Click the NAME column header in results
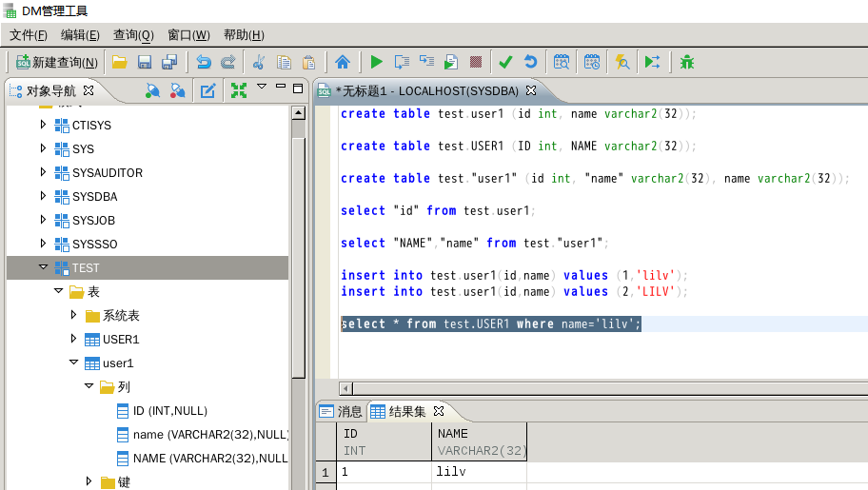This screenshot has height=490, width=868. [479, 441]
